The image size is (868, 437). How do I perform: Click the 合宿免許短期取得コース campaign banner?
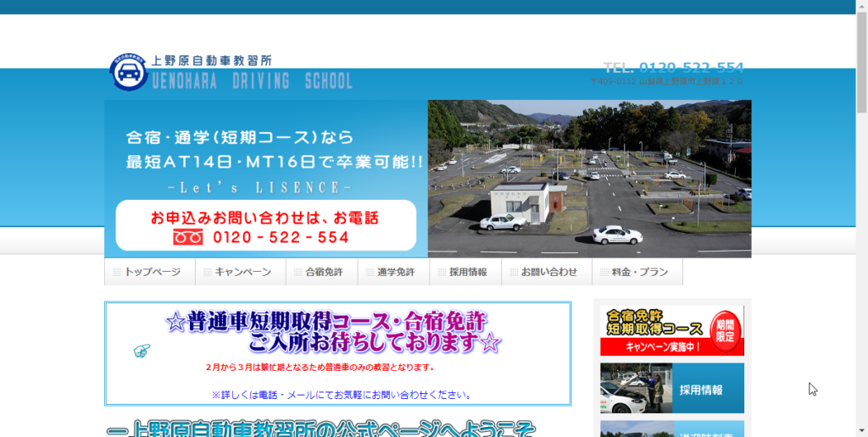672,330
